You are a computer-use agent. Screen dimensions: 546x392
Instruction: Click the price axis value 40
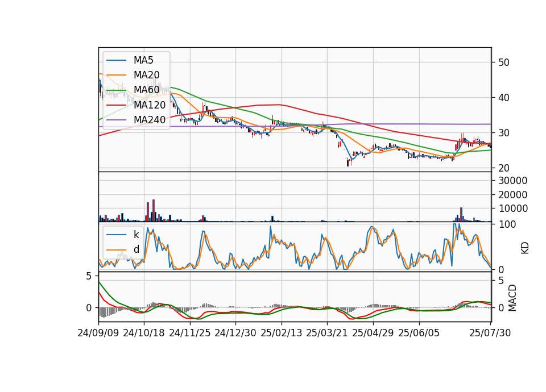[x=504, y=98]
